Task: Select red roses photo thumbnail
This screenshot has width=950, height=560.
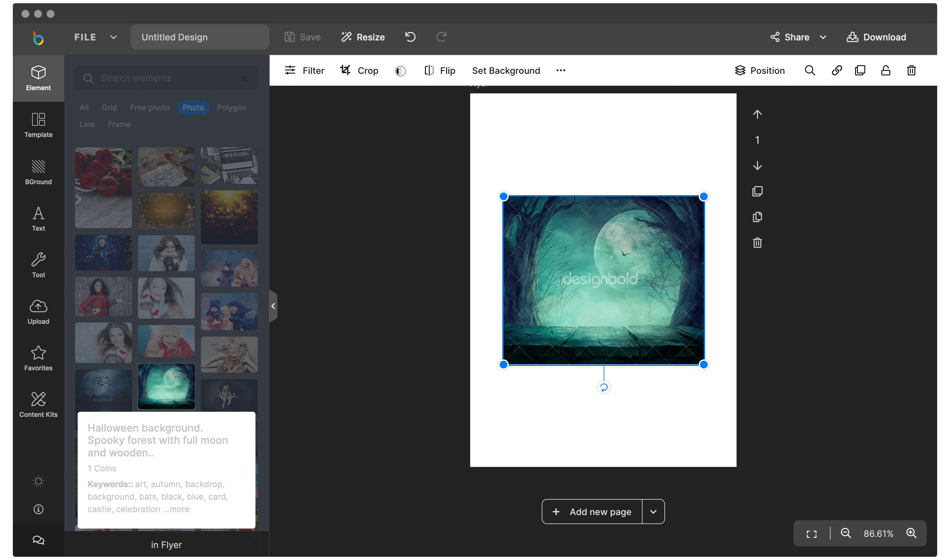Action: pos(103,187)
